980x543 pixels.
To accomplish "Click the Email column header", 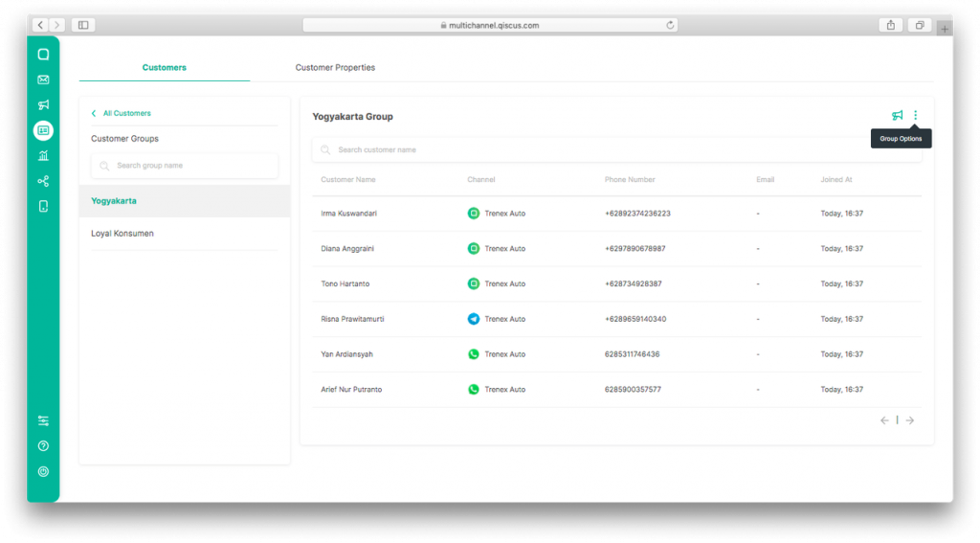I will [x=765, y=179].
